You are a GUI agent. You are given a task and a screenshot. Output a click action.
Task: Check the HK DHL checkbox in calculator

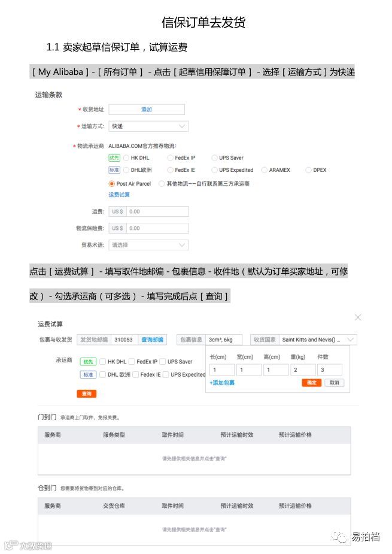click(x=103, y=362)
